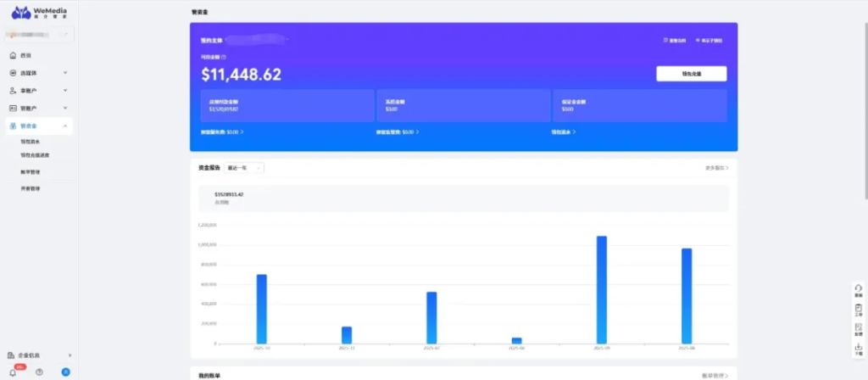This screenshot has width=868, height=380.
Task: Click the white recharge button
Action: (x=691, y=74)
